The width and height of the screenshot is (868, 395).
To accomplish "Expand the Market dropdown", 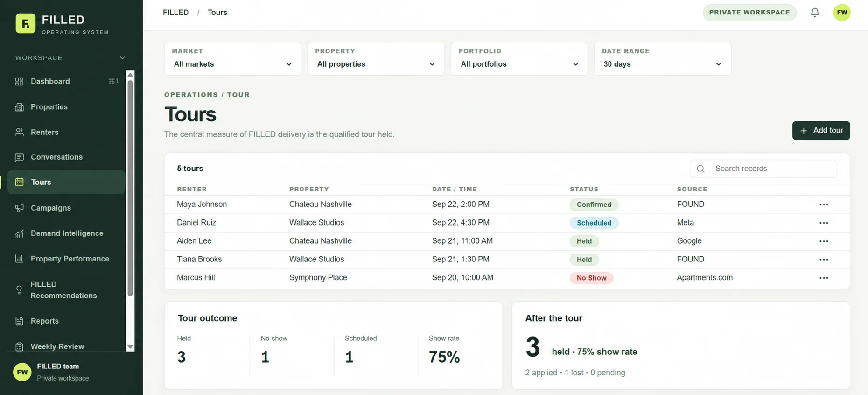I will [232, 59].
